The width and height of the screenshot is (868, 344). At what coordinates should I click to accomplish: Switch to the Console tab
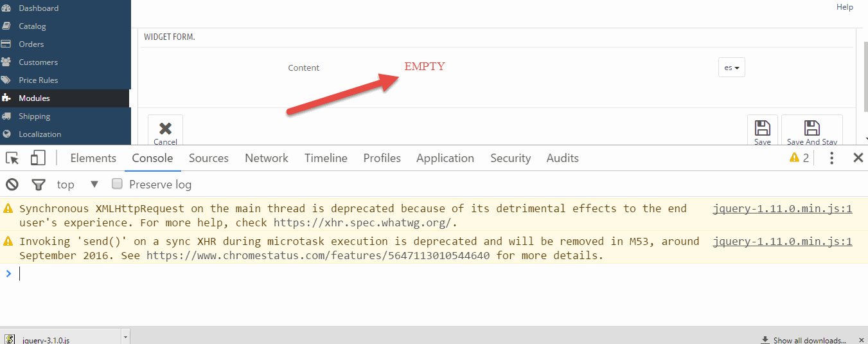tap(152, 158)
